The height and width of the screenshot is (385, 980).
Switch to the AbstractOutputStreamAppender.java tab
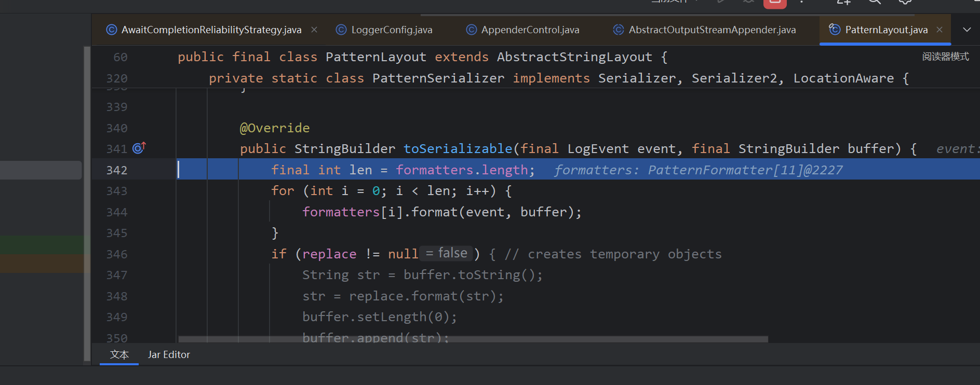click(x=711, y=30)
